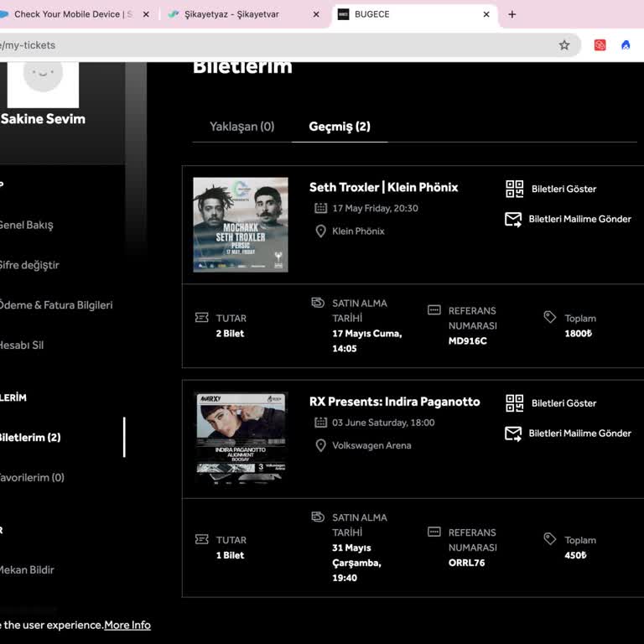Screen dimensions: 644x644
Task: Bookmark this page with the star icon
Action: tap(564, 45)
